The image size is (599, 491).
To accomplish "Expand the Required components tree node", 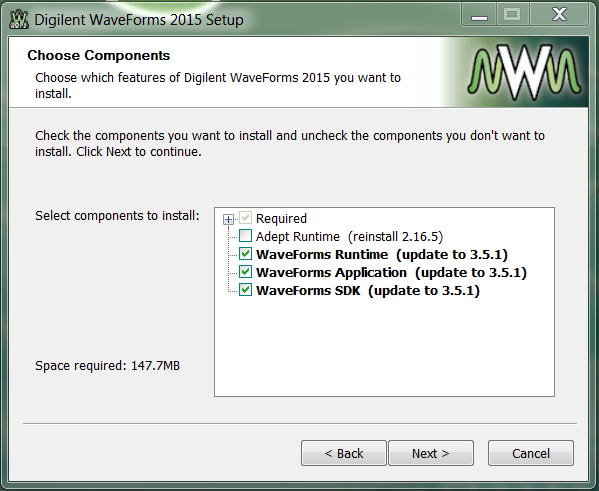I will (228, 219).
